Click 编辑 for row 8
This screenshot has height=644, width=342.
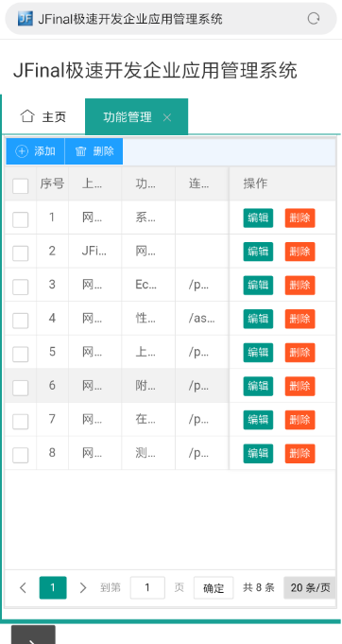pyautogui.click(x=258, y=453)
